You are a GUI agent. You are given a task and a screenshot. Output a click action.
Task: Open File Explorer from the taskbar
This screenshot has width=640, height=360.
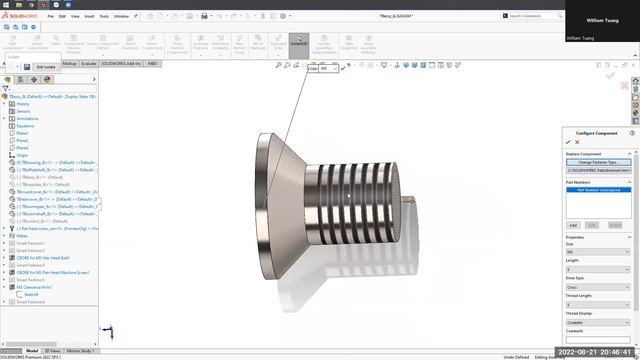tap(19, 5)
